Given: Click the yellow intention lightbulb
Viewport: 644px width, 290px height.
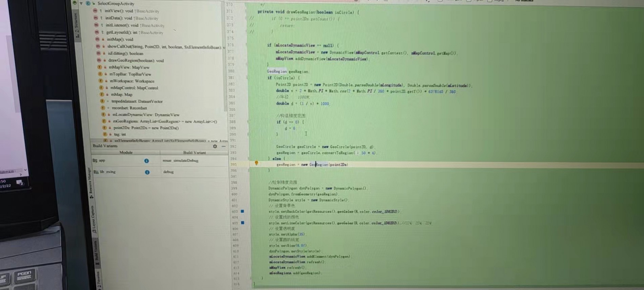Looking at the screenshot, I should (257, 163).
